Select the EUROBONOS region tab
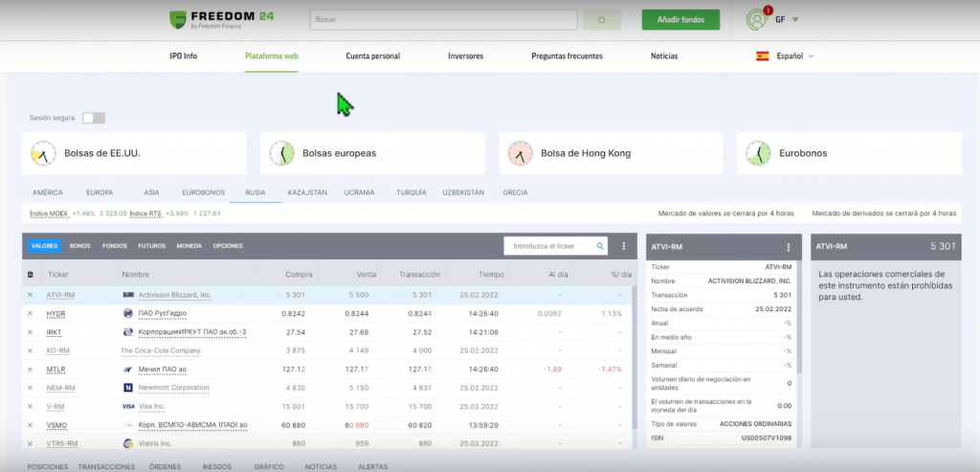This screenshot has height=472, width=980. (x=203, y=192)
